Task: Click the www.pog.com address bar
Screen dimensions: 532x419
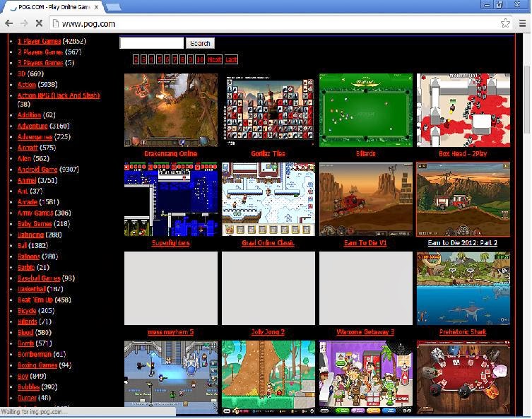Action: [x=275, y=23]
